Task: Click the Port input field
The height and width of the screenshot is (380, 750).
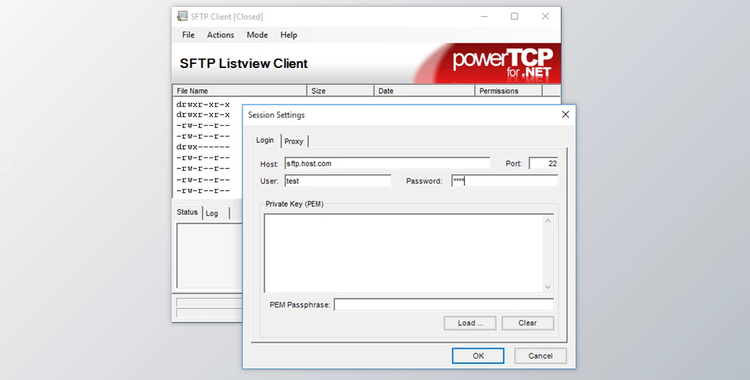Action: pos(543,164)
